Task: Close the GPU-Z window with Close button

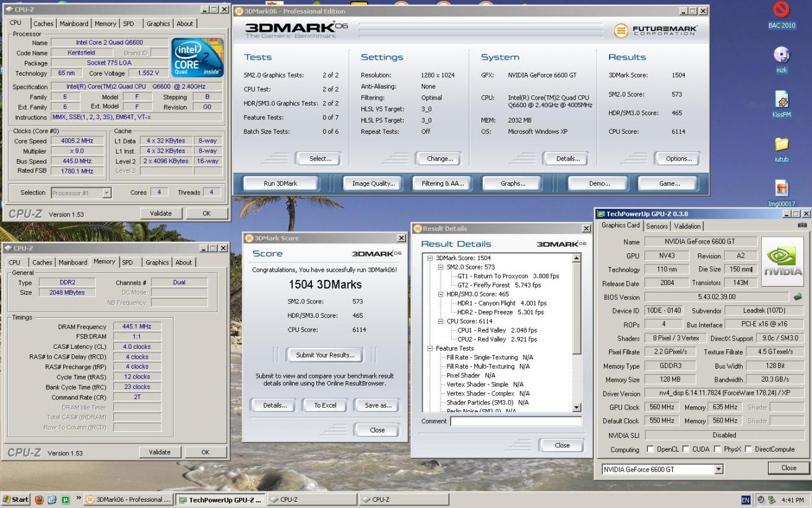Action: 788,468
